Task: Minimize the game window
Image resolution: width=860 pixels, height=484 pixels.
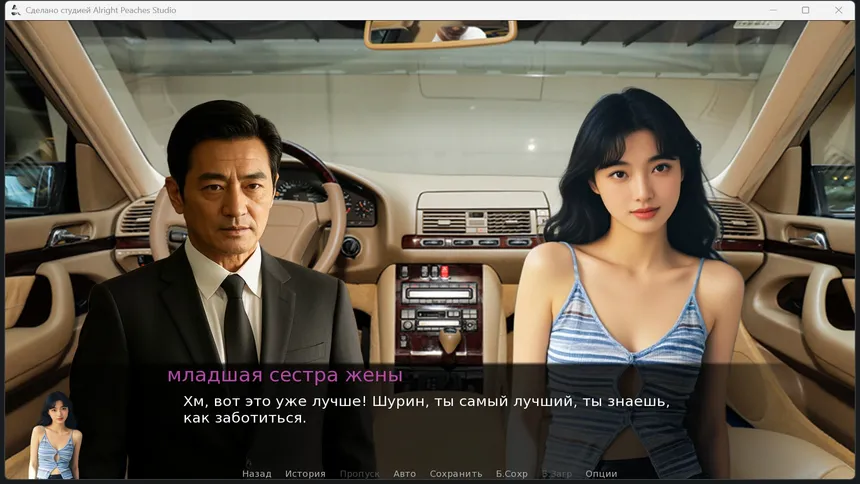Action: point(773,10)
